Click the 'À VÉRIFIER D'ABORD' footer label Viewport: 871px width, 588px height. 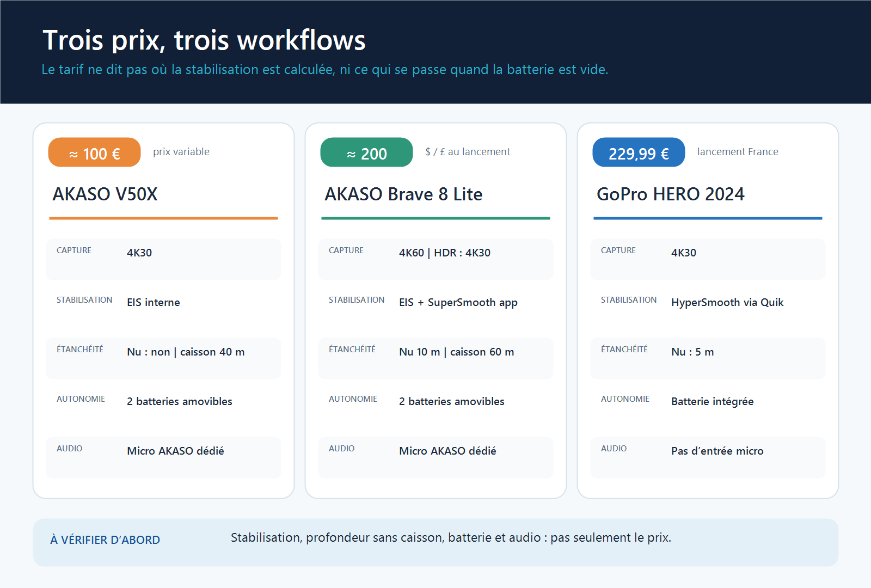click(105, 540)
